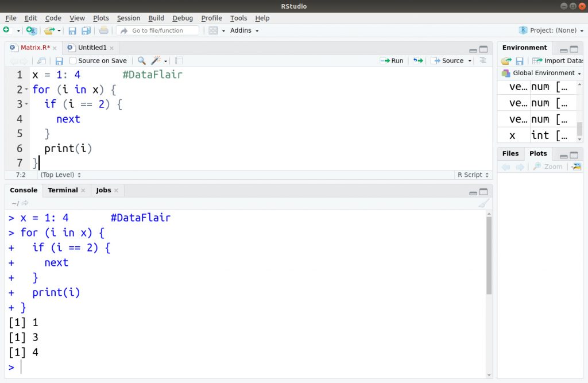This screenshot has height=383, width=588.
Task: Open New File dropdown arrow
Action: point(18,31)
